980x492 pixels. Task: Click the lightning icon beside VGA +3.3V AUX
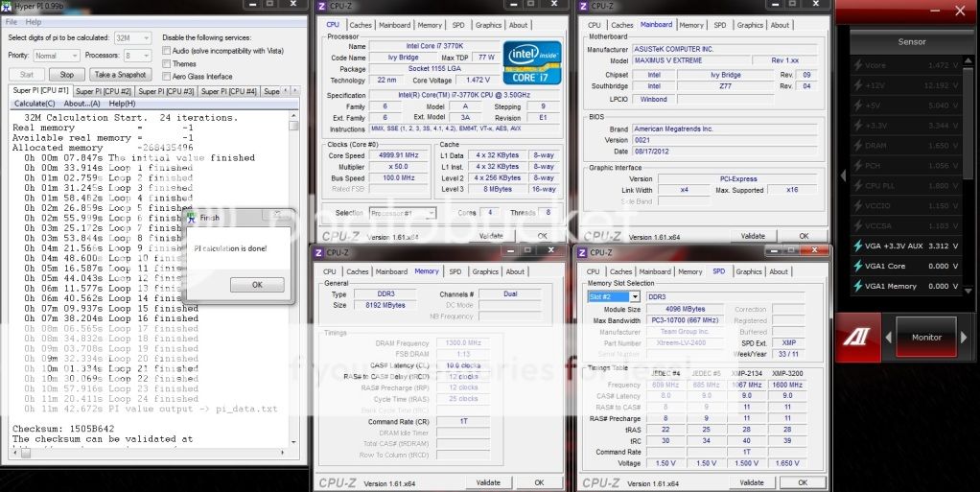(858, 246)
